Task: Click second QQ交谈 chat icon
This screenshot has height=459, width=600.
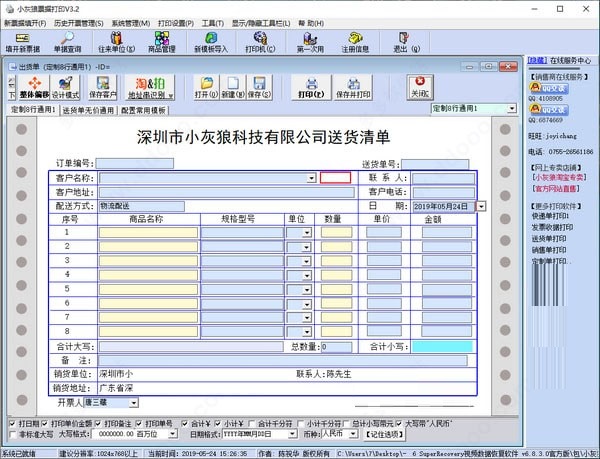Action: pyautogui.click(x=549, y=110)
